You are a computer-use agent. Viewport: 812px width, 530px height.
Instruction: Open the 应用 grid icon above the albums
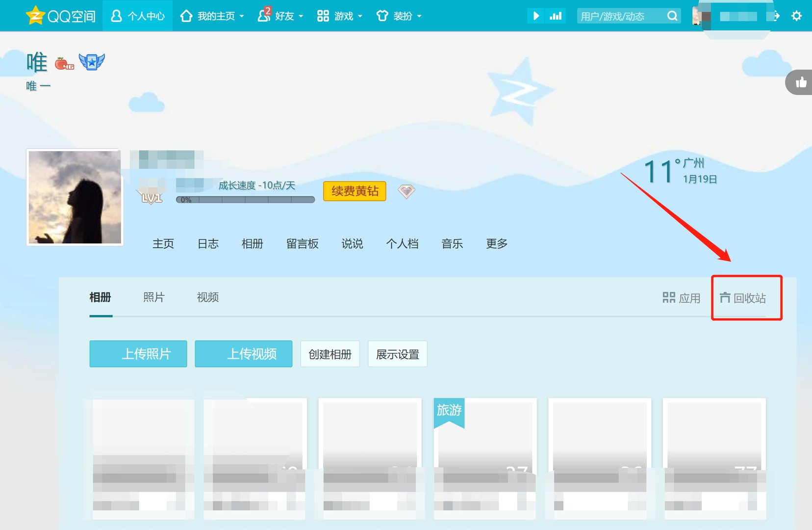pyautogui.click(x=669, y=297)
